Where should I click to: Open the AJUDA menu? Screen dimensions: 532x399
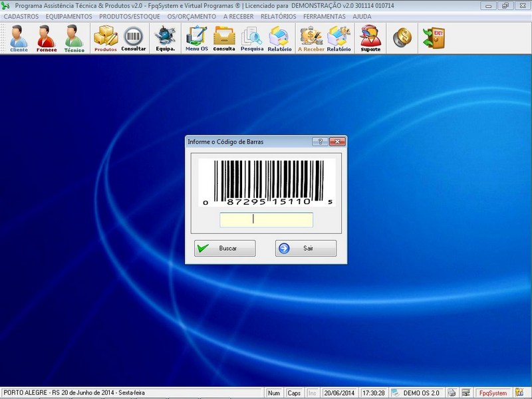click(x=362, y=17)
